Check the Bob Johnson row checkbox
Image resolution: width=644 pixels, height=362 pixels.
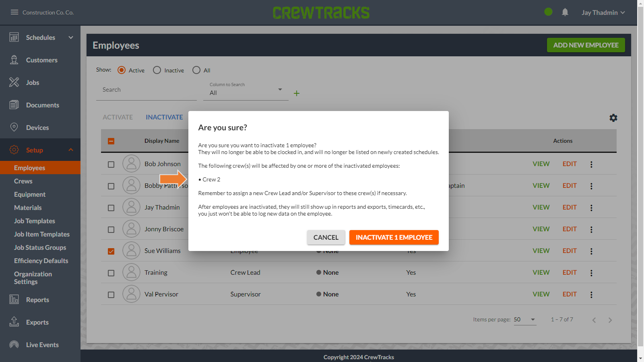click(111, 165)
